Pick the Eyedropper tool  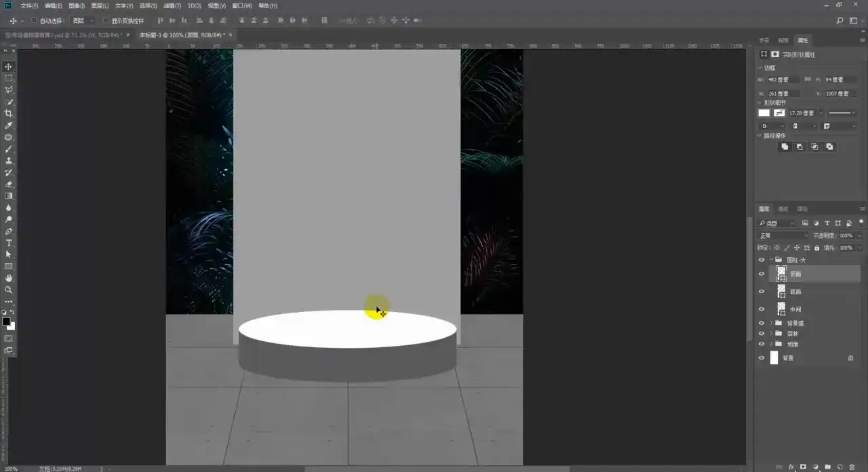click(9, 125)
